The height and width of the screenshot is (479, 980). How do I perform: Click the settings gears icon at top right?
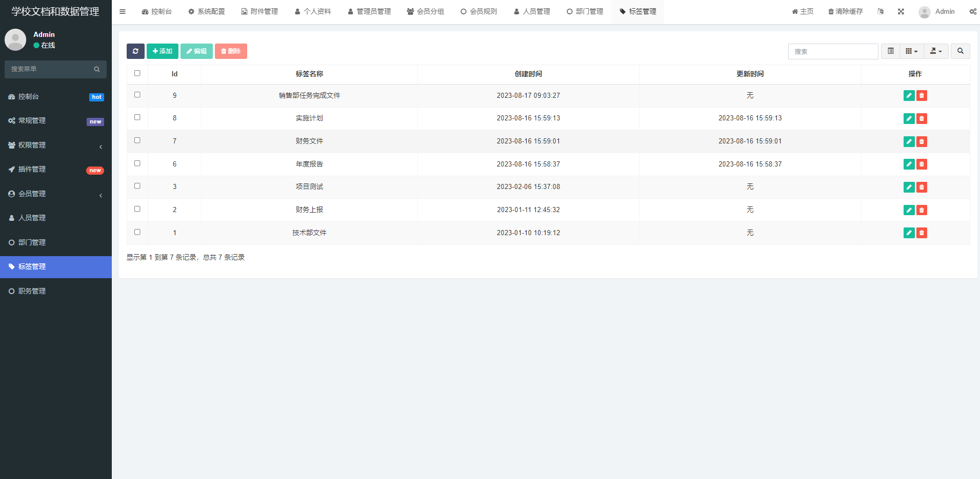[972, 11]
